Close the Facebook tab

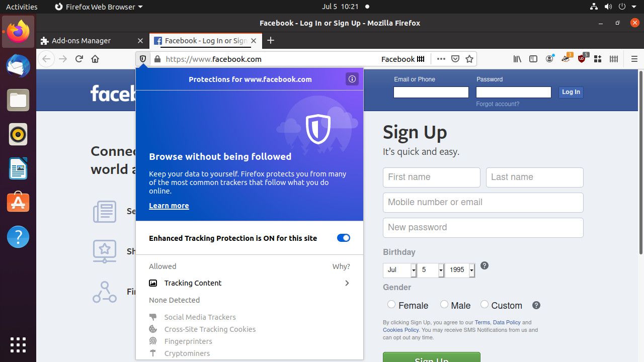(x=254, y=41)
